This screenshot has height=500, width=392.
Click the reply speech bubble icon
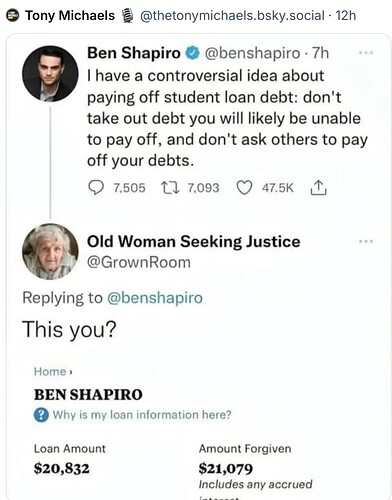96,188
